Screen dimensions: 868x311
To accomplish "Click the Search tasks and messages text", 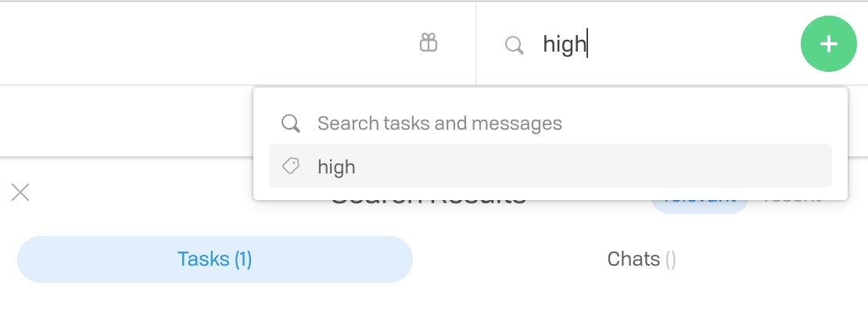I will coord(439,123).
